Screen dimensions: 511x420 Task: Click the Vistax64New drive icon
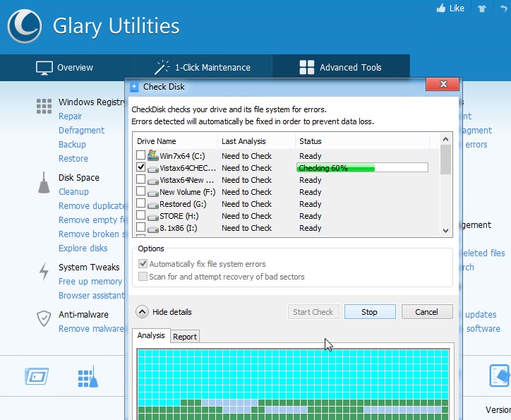[x=153, y=181]
